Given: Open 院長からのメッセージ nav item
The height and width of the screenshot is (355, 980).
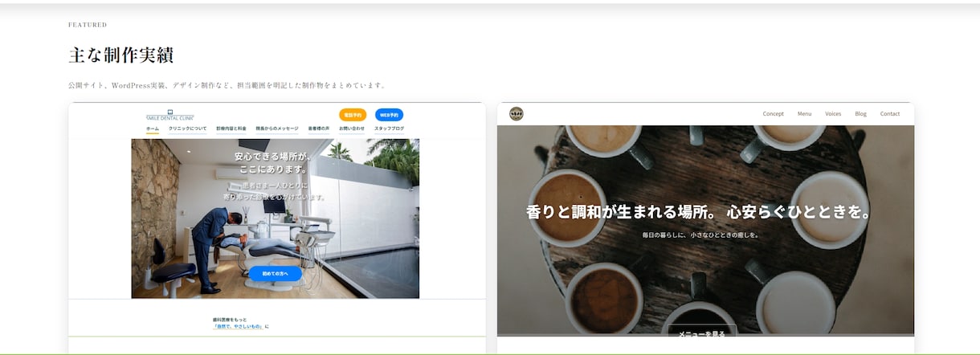Looking at the screenshot, I should [277, 129].
